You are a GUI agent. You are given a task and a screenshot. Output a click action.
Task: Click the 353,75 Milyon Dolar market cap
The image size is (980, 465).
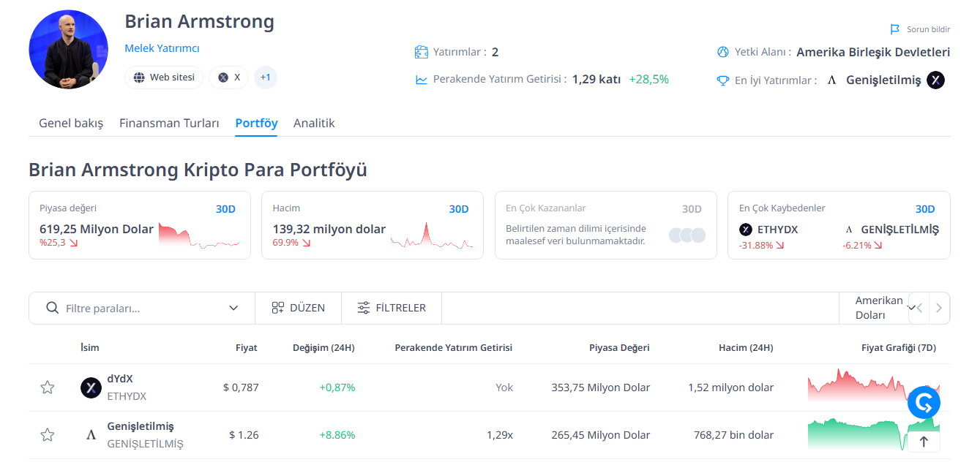point(601,387)
